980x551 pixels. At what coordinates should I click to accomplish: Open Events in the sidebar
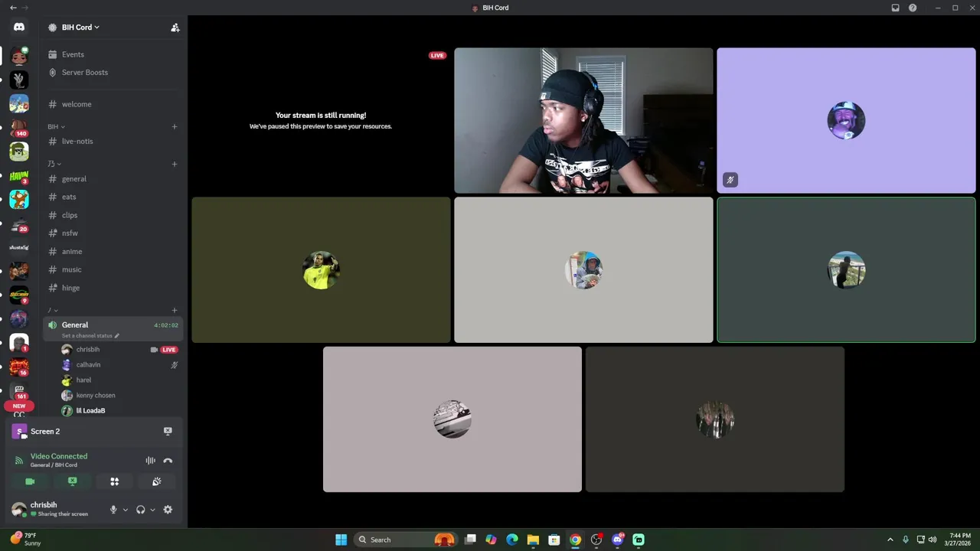coord(113,54)
